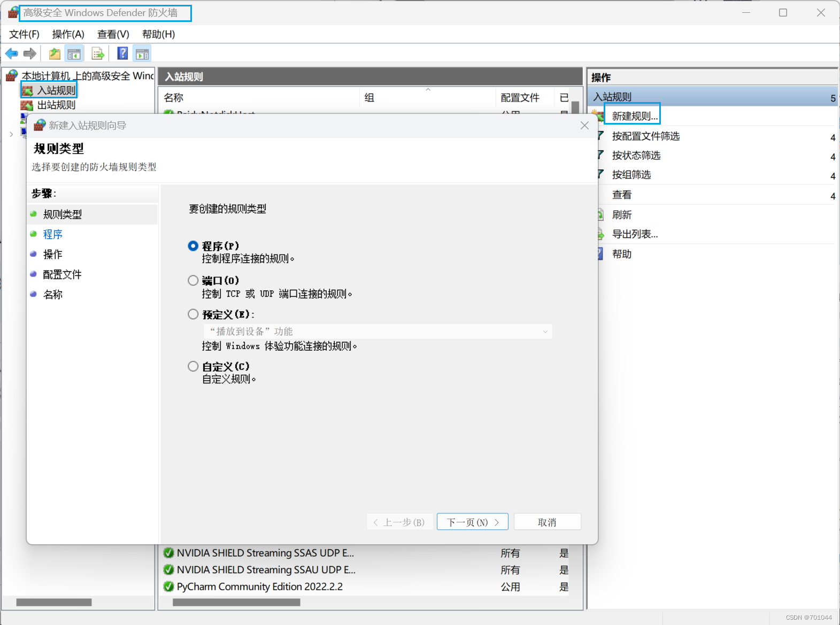Click green check icon for NVIDIA SSAS UDP rule
840x625 pixels.
point(168,553)
